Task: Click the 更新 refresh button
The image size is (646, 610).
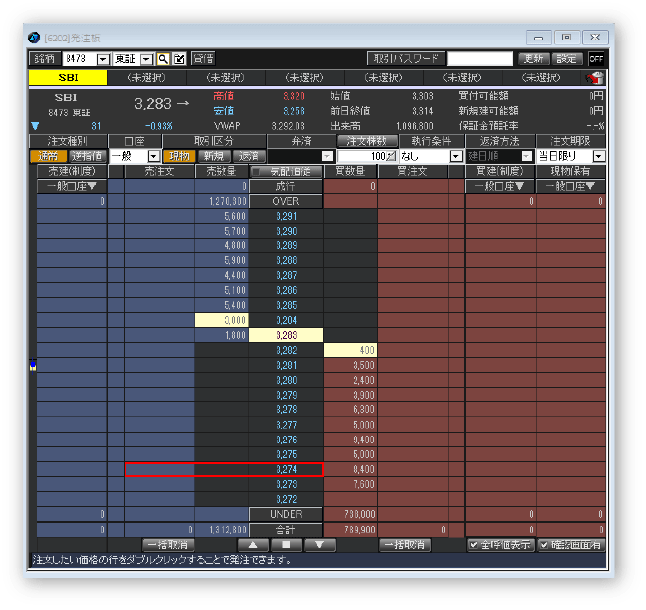Action: pyautogui.click(x=533, y=59)
